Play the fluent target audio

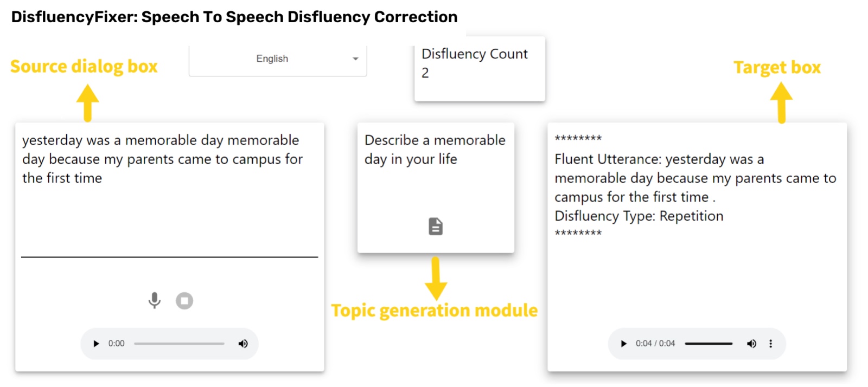point(623,344)
